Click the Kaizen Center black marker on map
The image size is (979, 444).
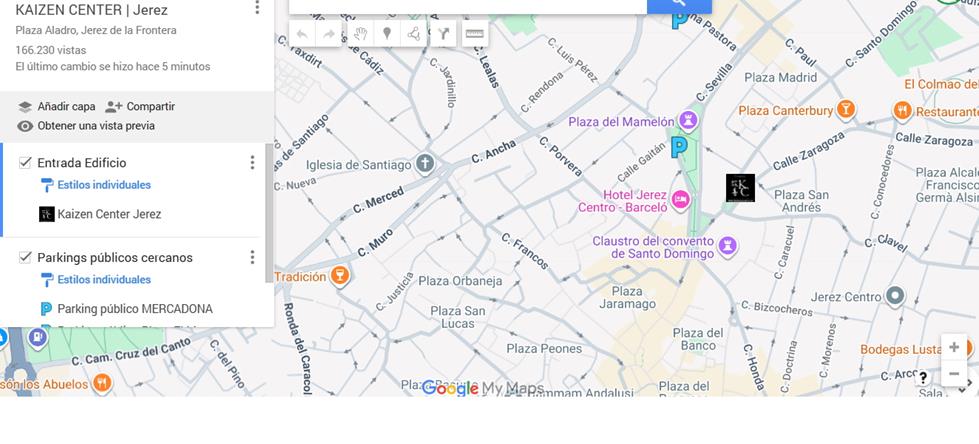(x=740, y=188)
